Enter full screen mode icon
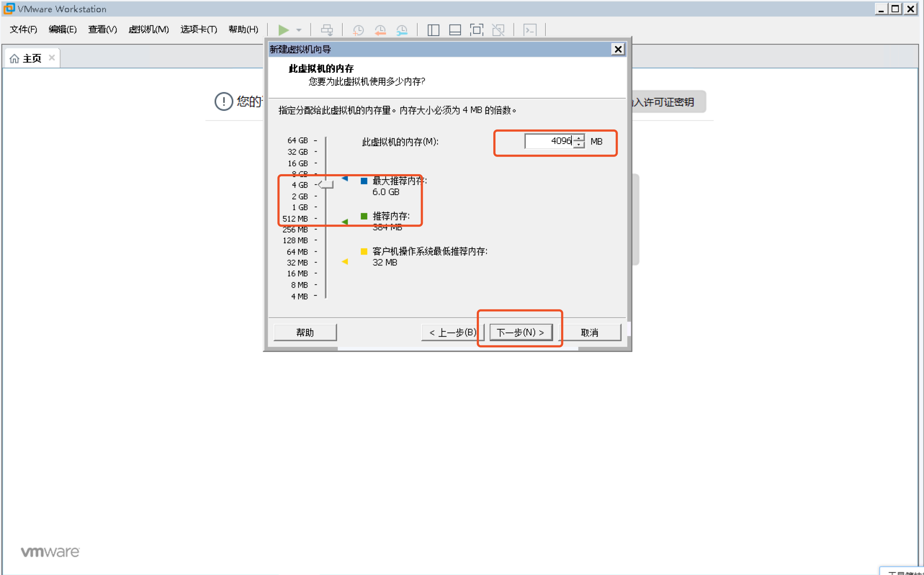 [x=476, y=30]
